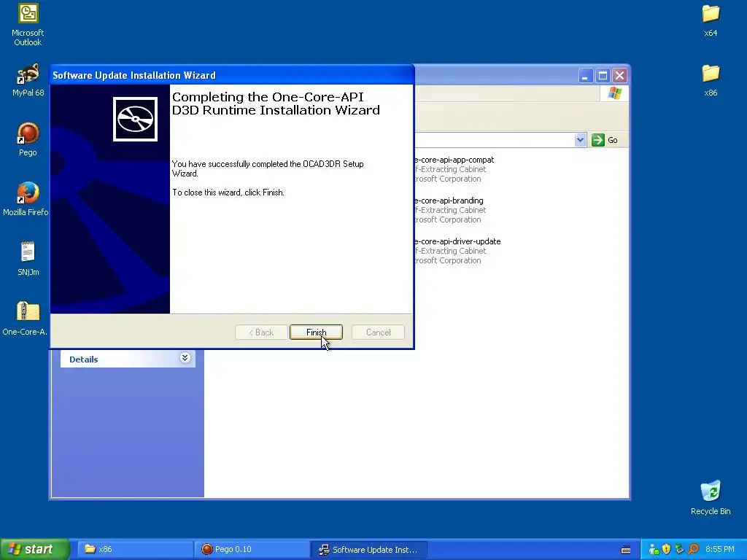The image size is (747, 560).
Task: Click the 8:55 PM clock
Action: (719, 549)
